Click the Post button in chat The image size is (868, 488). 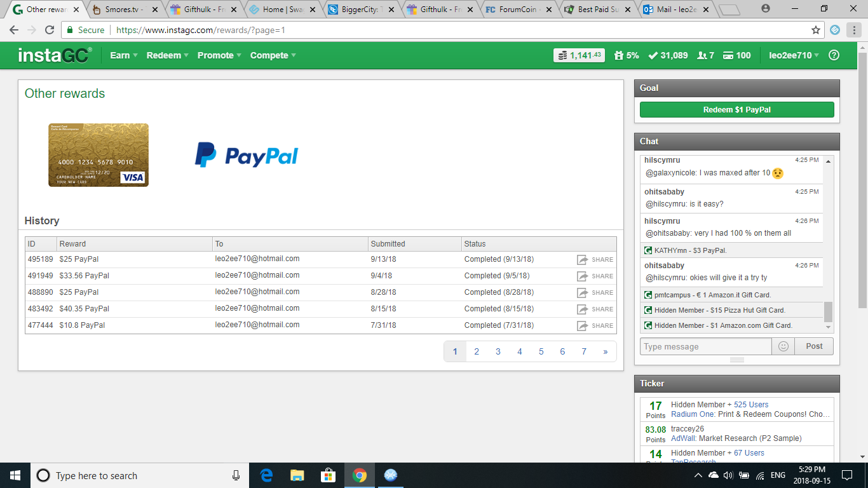pos(813,346)
